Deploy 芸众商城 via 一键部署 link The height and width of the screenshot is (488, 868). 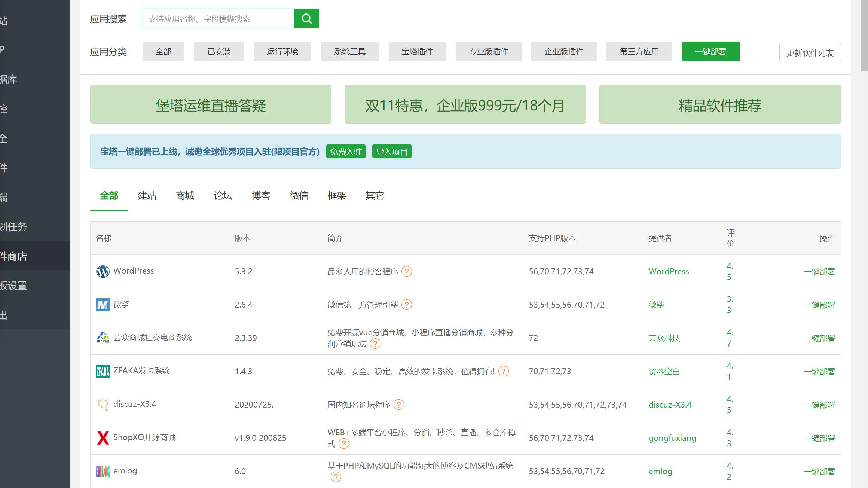pos(819,338)
